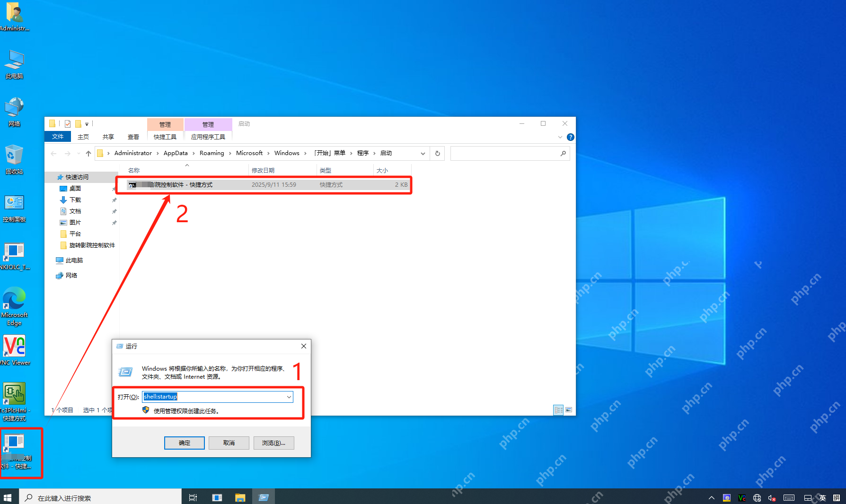Open the 快捷工具 ribbon tab
Image resolution: width=846 pixels, height=504 pixels.
[x=165, y=137]
